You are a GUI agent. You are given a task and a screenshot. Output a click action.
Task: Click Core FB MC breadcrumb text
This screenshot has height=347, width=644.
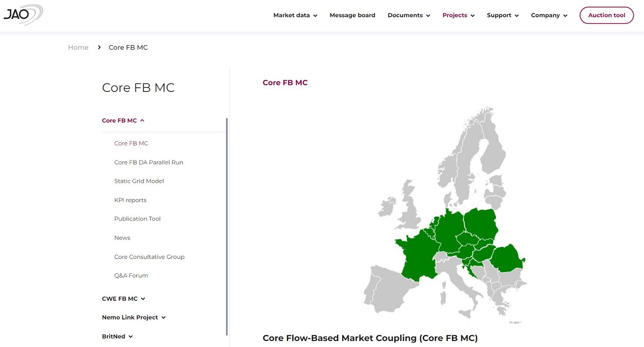tap(128, 48)
